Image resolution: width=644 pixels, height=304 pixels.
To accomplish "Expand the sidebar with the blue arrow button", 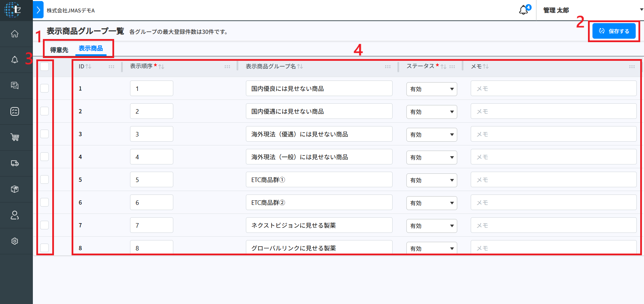I will click(x=38, y=10).
